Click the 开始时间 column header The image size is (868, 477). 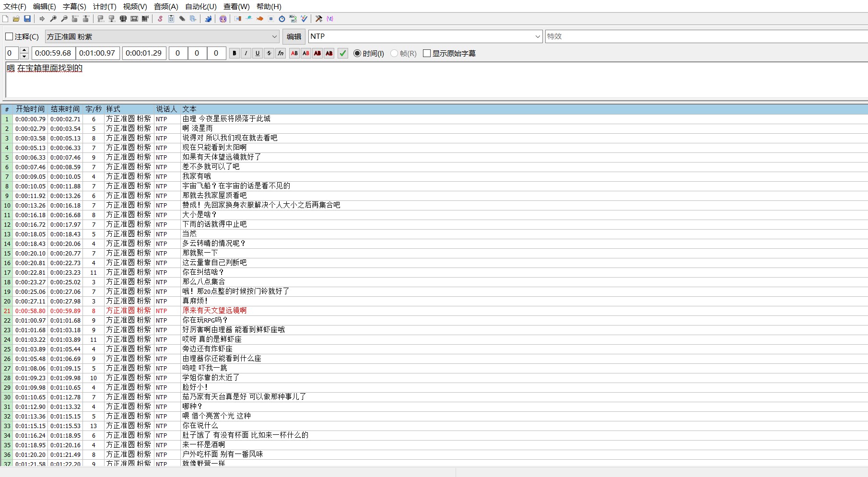pyautogui.click(x=30, y=109)
